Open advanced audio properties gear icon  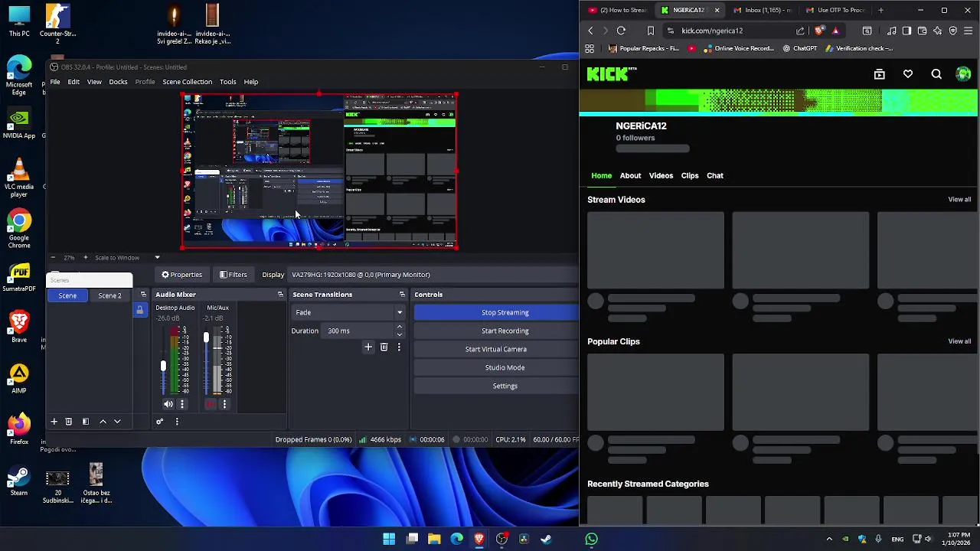159,422
